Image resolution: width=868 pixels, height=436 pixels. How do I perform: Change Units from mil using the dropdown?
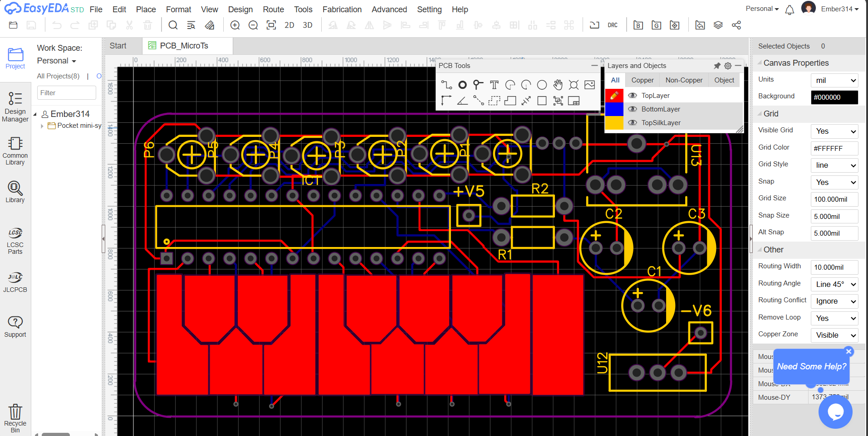[x=834, y=80]
